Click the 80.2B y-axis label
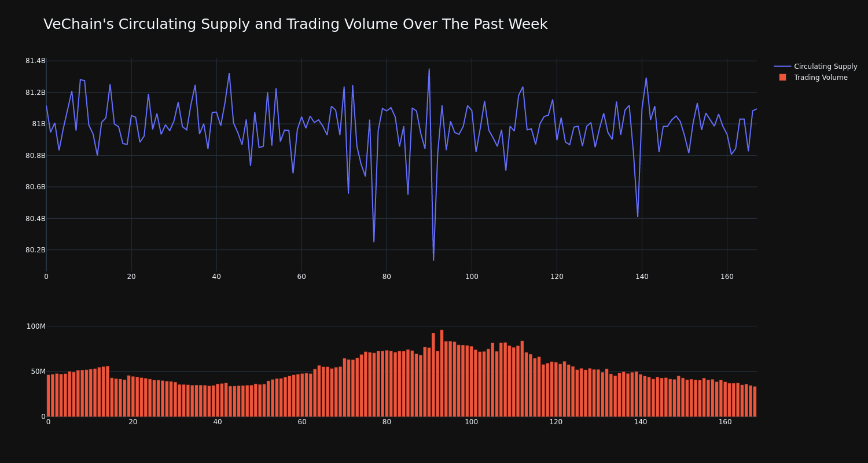The image size is (868, 463). click(x=35, y=250)
